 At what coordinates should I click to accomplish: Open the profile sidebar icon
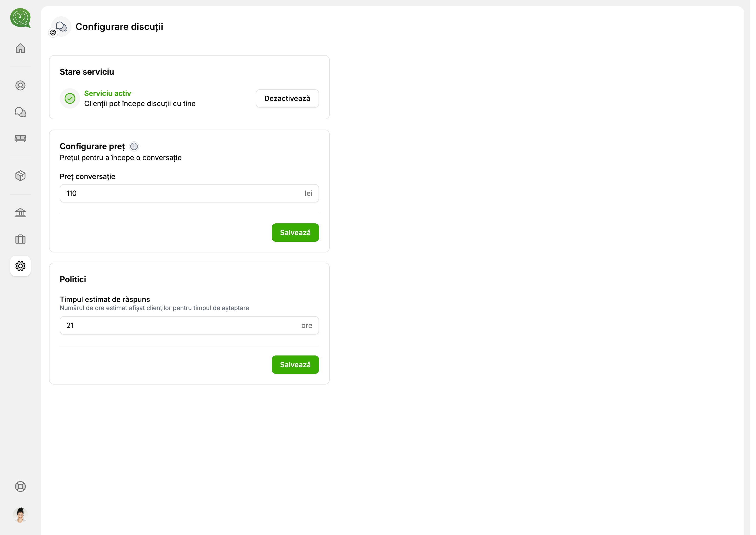(20, 86)
